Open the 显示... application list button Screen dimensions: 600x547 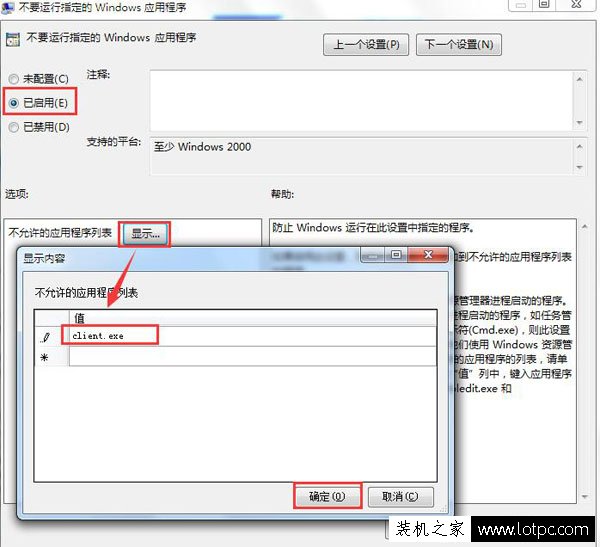point(145,233)
